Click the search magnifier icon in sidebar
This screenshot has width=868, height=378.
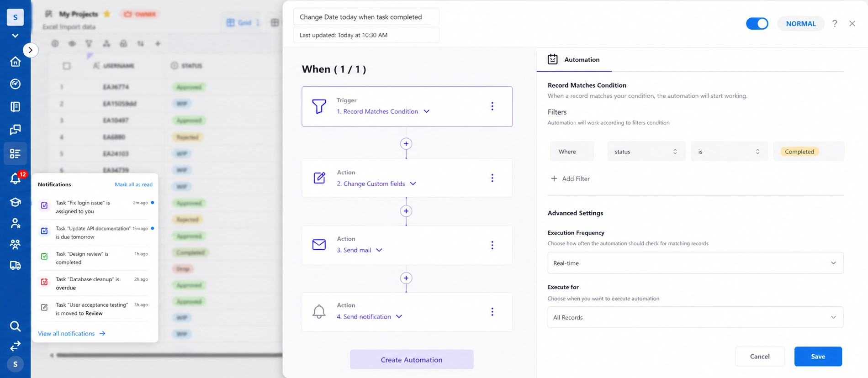coord(15,326)
